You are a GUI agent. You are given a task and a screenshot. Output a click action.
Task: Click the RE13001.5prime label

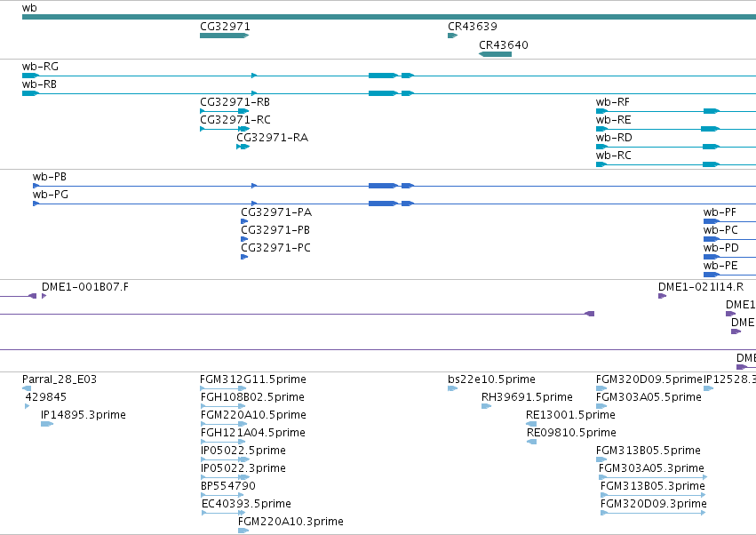(571, 415)
